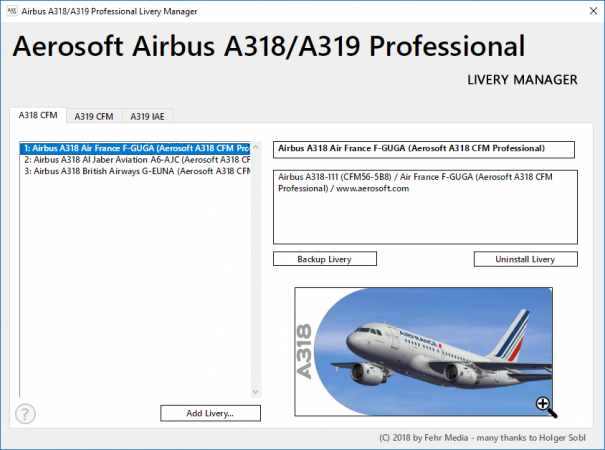Open the A319 IAE tab
Viewport: 605px width, 450px height.
coord(147,116)
